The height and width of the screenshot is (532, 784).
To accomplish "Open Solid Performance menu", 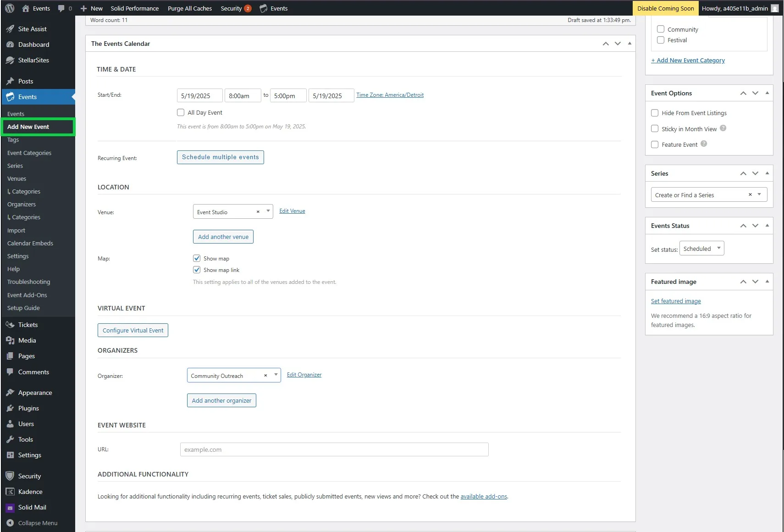I will (x=134, y=8).
